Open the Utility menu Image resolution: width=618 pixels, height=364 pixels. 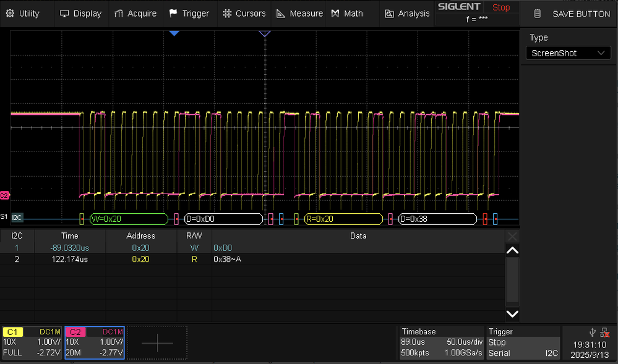coord(24,14)
